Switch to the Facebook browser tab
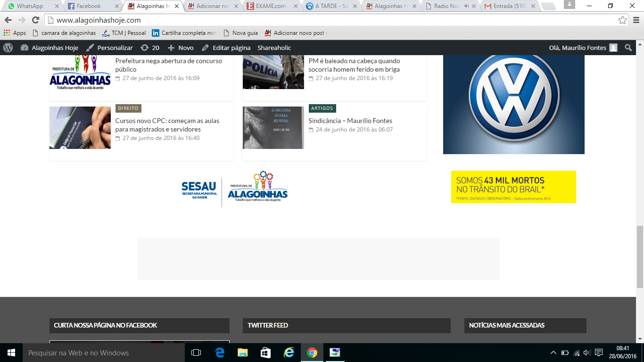Image resolution: width=644 pixels, height=362 pixels. [89, 6]
